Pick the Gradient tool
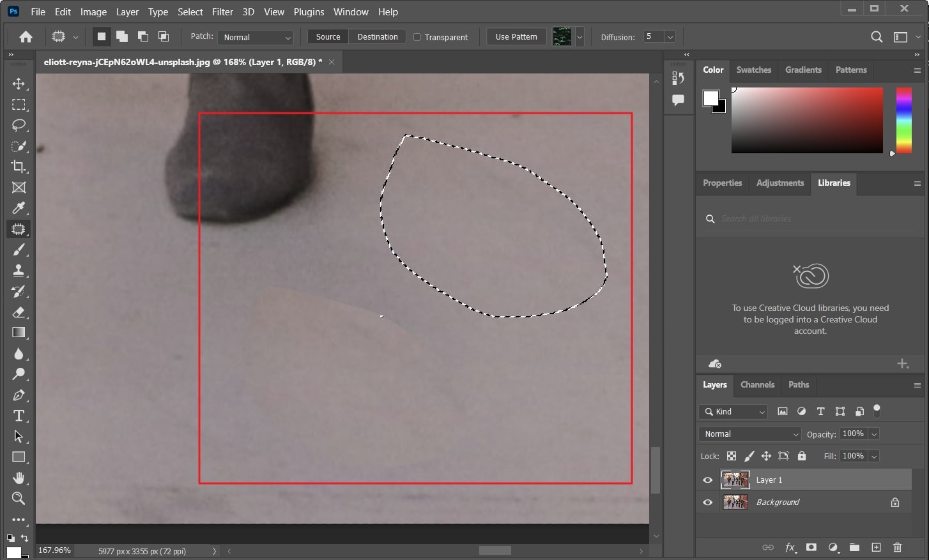The width and height of the screenshot is (929, 560). coord(19,332)
